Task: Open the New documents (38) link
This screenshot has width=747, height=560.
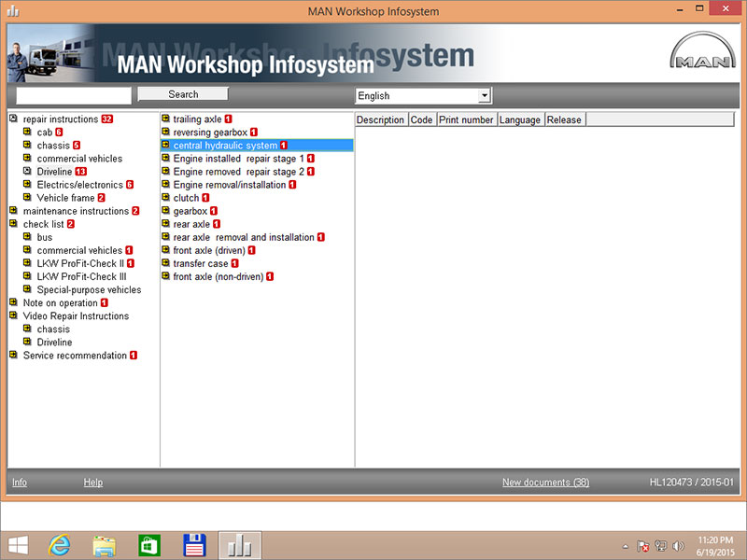Action: (545, 483)
